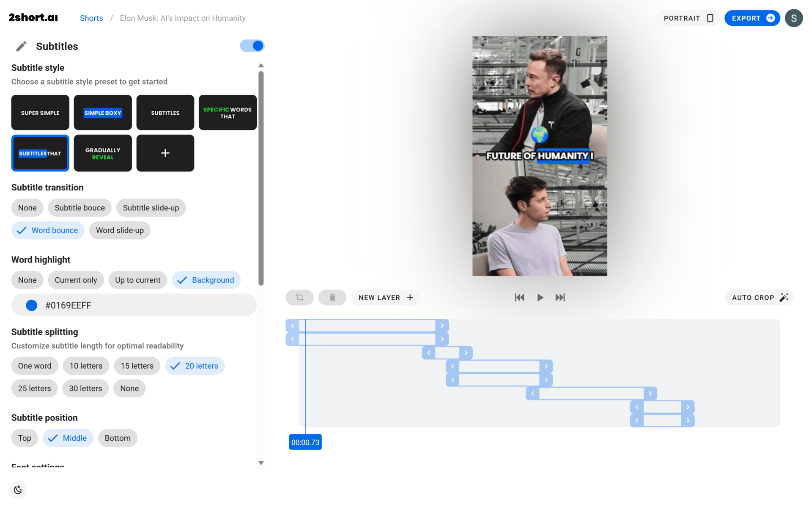
Task: Click the scroll-down arrow on the settings panel
Action: pos(261,462)
